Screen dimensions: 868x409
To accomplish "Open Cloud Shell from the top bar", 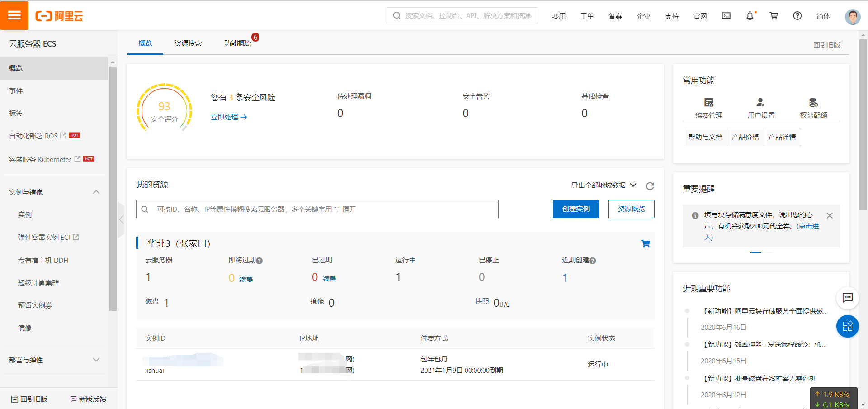I will pos(726,15).
